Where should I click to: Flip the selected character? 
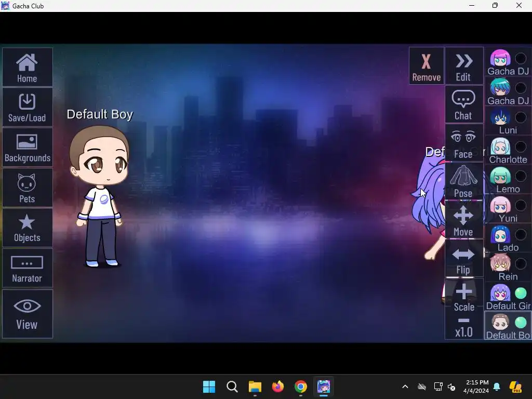tap(464, 259)
